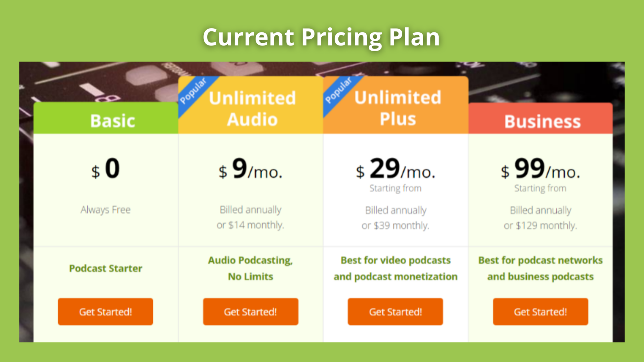Click the $0 price in Basic

(x=106, y=169)
